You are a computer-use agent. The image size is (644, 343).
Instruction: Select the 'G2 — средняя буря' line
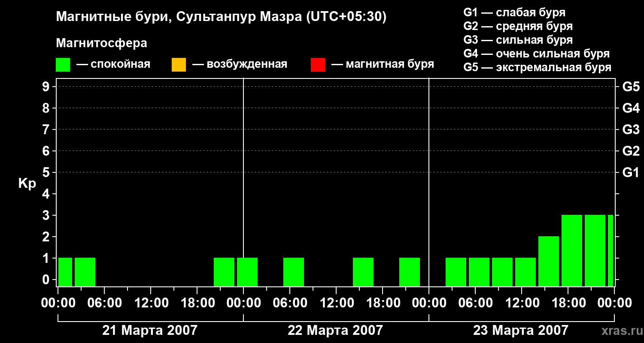coord(518,26)
